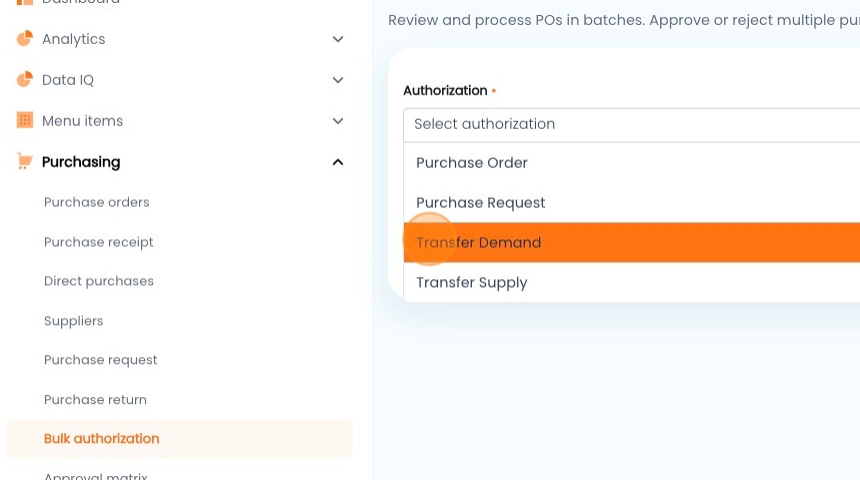Go to Purchase return page

(x=95, y=399)
